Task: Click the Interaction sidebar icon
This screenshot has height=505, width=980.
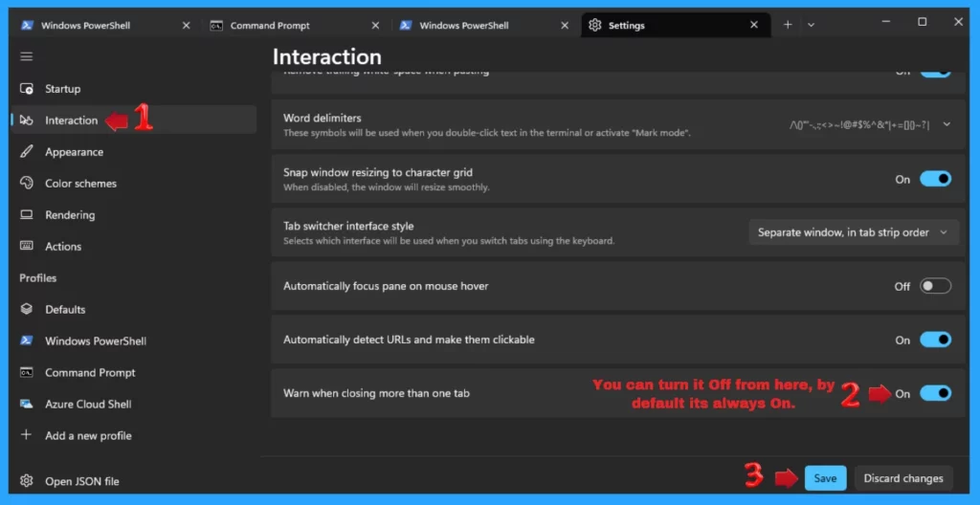Action: (26, 120)
